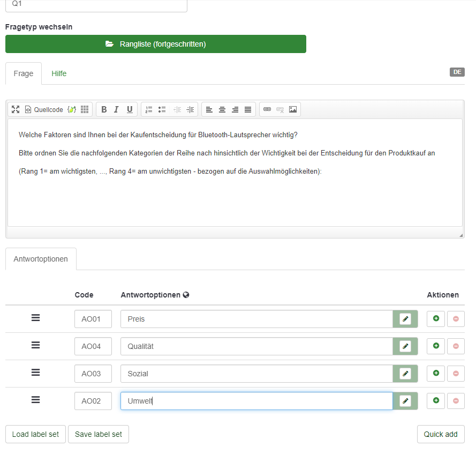Justify the question text
476x454 pixels.
(248, 109)
